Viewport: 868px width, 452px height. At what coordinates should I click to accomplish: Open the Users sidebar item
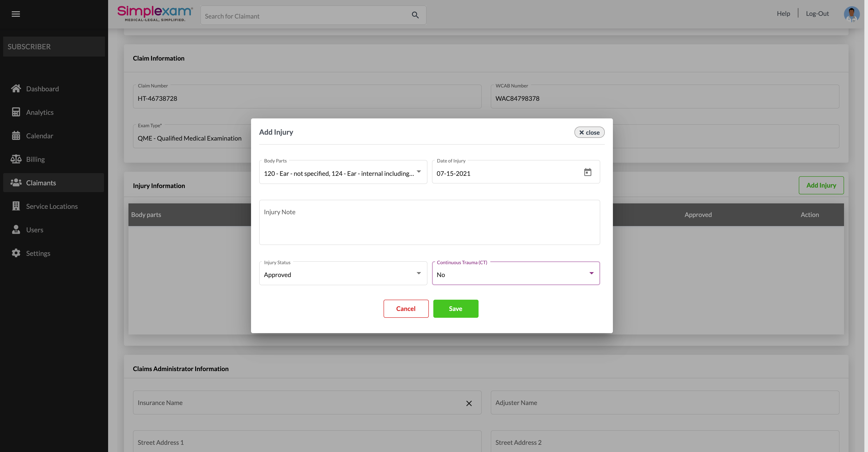(x=34, y=230)
